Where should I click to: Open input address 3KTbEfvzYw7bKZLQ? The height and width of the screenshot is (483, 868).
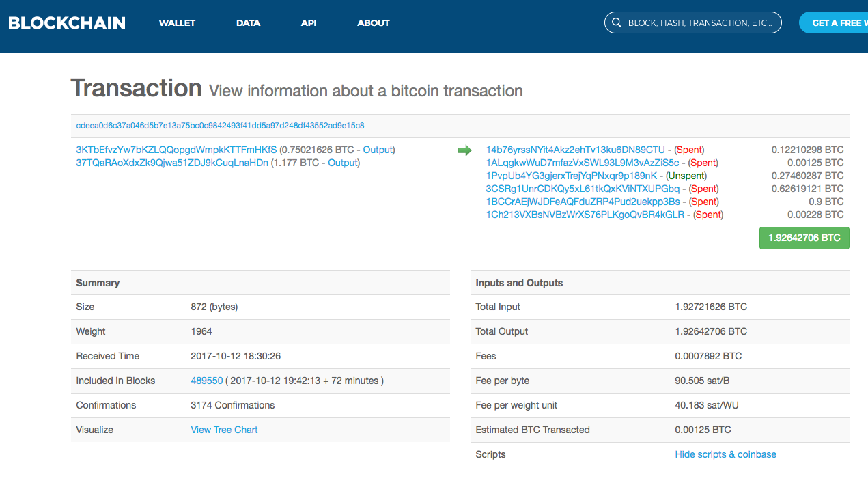(x=176, y=150)
